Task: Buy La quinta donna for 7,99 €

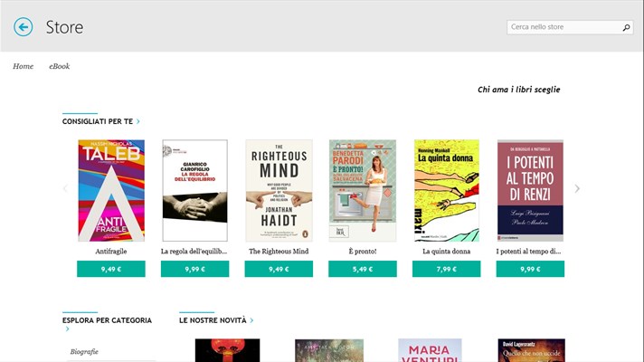Action: coord(447,269)
